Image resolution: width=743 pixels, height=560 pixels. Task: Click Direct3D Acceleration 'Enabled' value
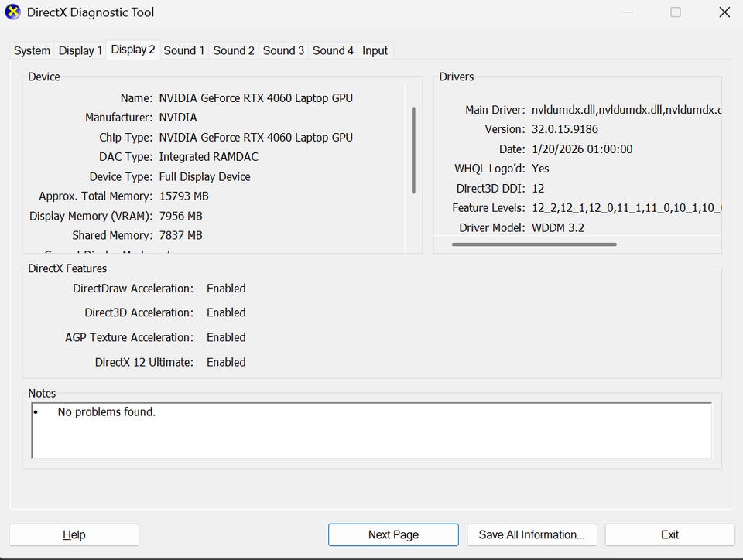click(x=226, y=312)
